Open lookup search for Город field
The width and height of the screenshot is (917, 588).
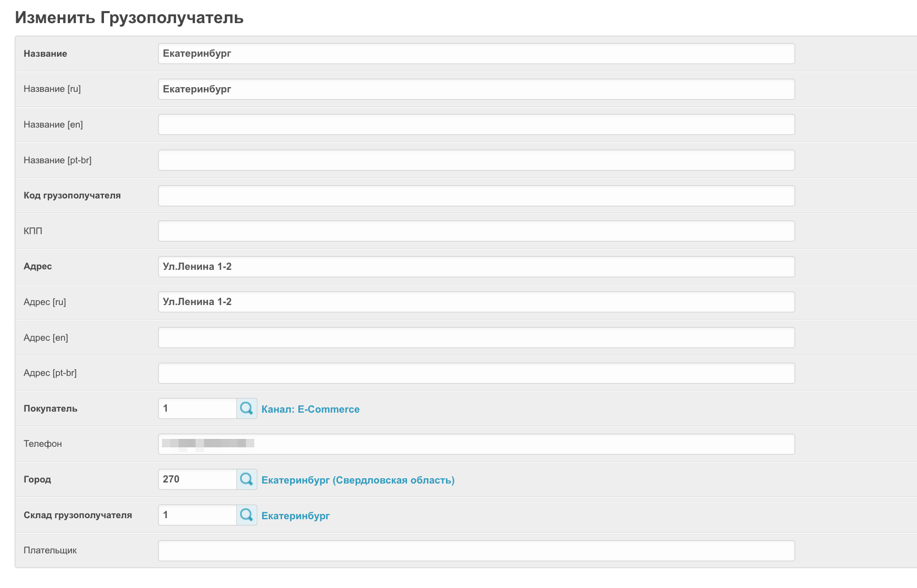point(246,479)
